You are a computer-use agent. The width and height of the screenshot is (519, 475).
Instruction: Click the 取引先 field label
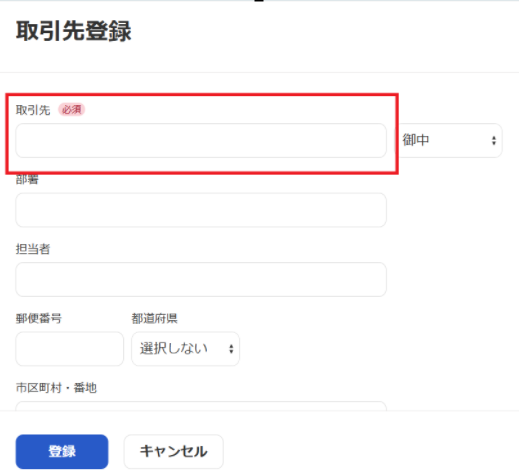click(33, 110)
